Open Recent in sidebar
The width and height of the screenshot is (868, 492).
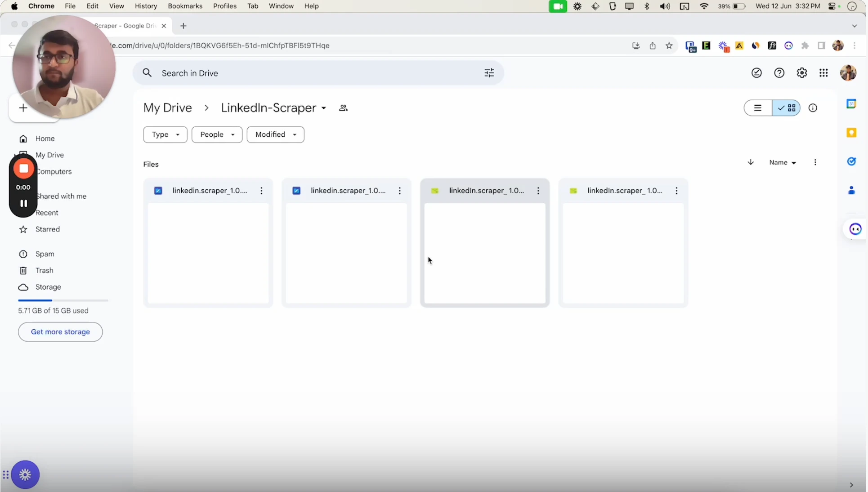coord(47,213)
